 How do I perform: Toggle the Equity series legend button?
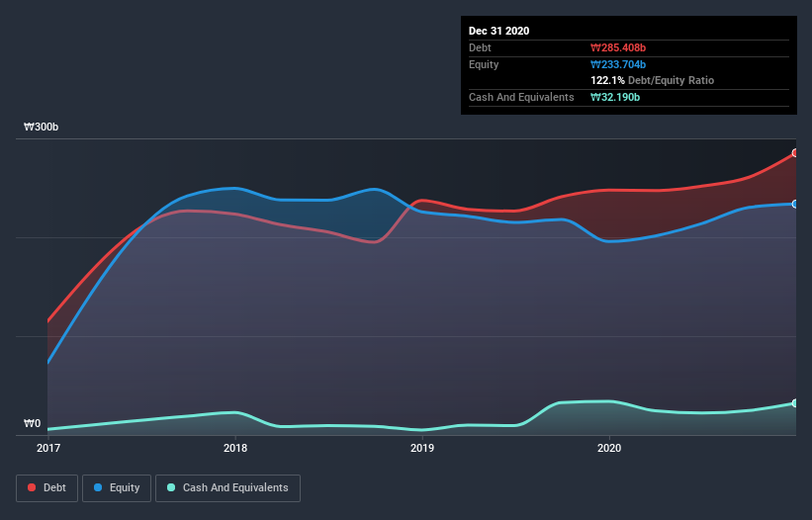coord(117,488)
